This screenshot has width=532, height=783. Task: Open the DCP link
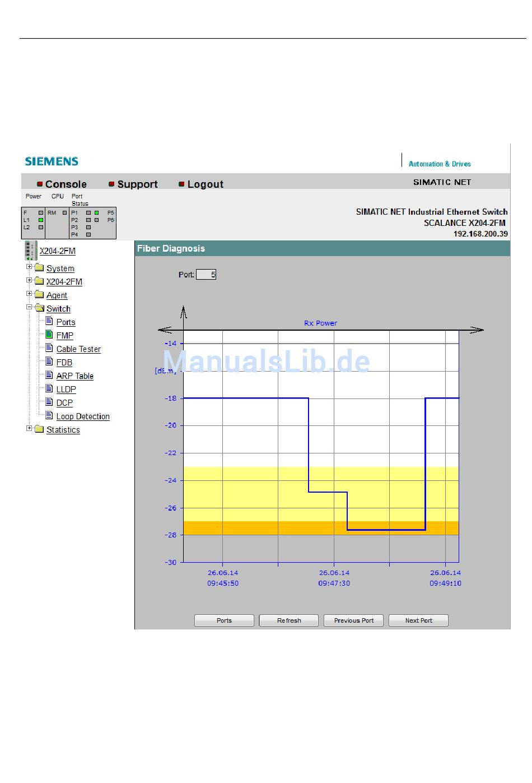(x=64, y=403)
